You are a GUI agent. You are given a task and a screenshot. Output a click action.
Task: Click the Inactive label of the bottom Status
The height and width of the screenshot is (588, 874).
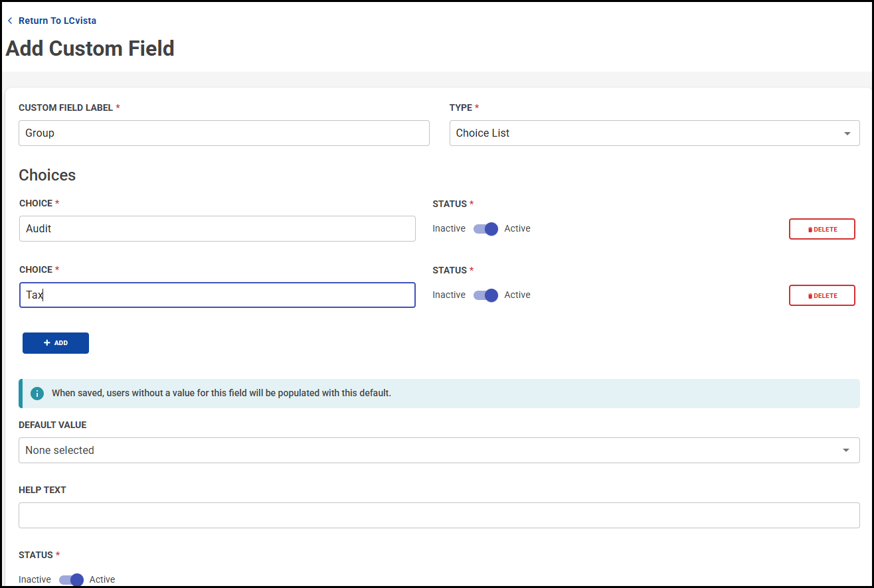[35, 579]
